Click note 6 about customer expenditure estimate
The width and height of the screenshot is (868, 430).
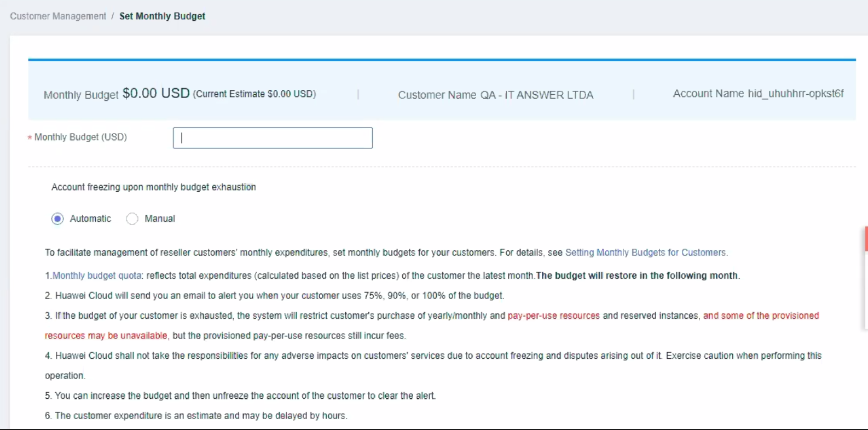point(196,416)
